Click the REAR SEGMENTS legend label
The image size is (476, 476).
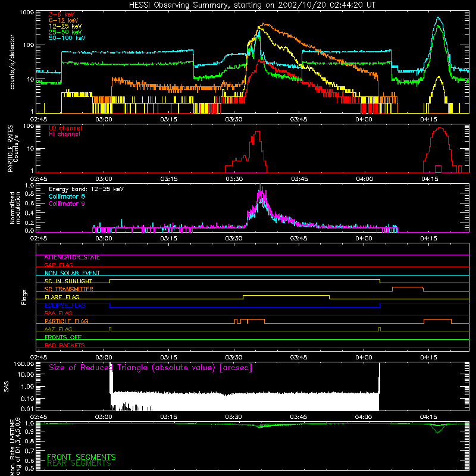coord(79,464)
